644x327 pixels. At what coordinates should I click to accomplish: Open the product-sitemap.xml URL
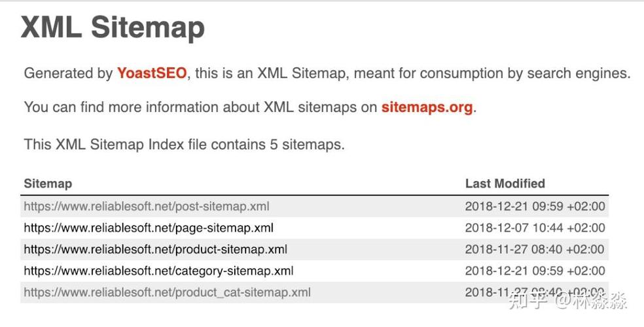tap(156, 249)
